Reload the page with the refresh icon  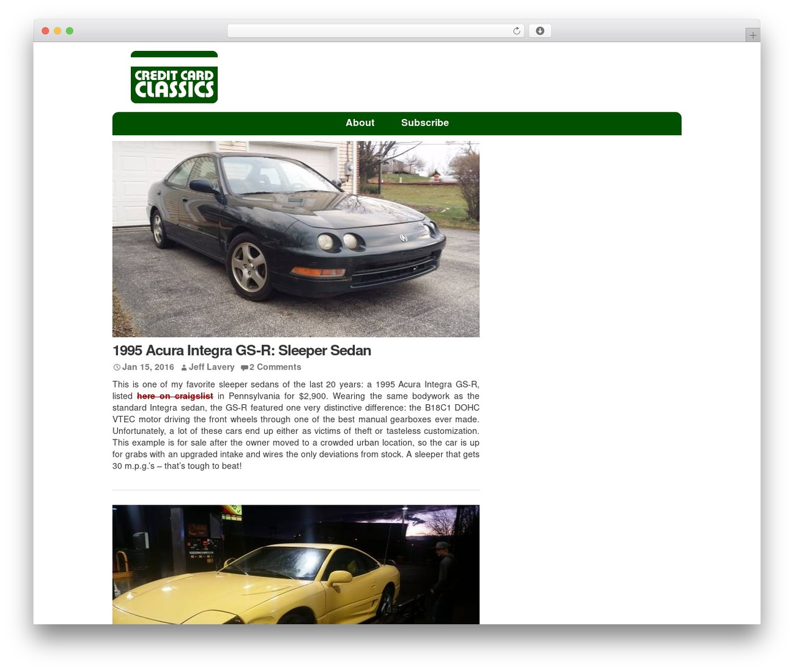517,31
